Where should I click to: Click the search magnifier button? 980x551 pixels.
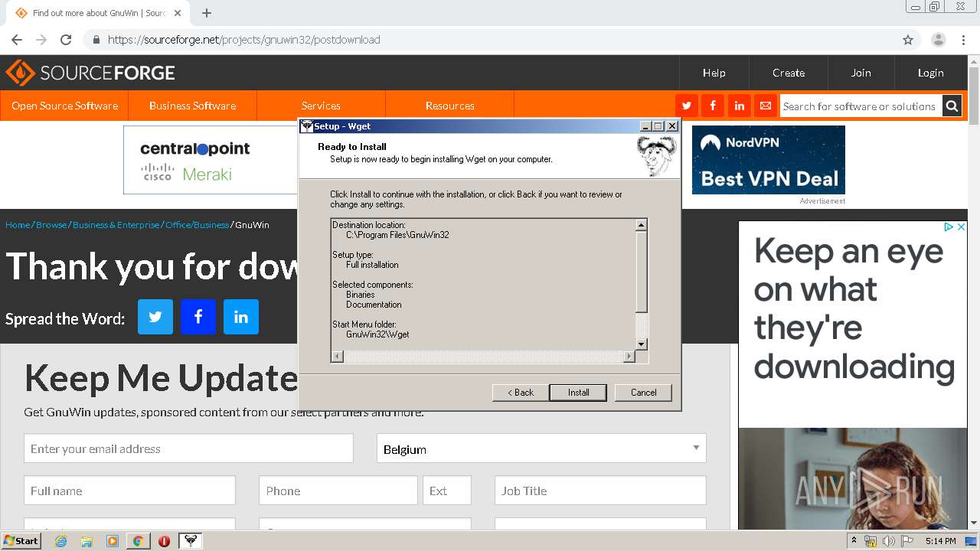pyautogui.click(x=952, y=106)
